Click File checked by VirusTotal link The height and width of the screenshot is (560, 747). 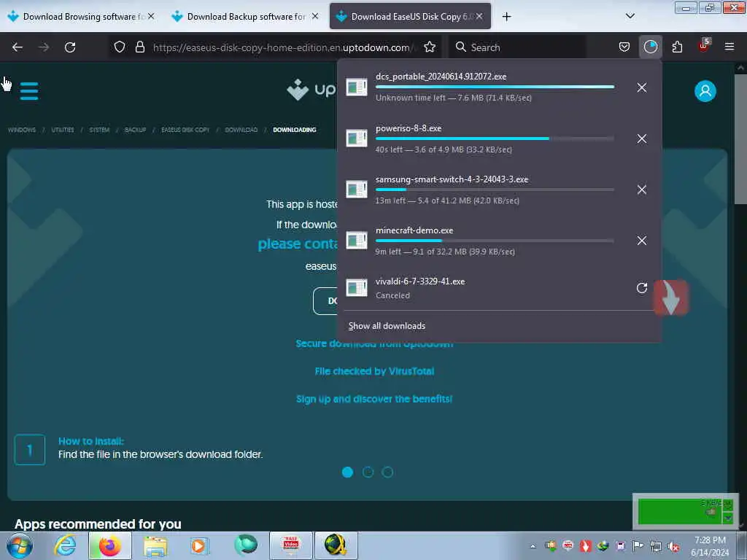pos(374,371)
